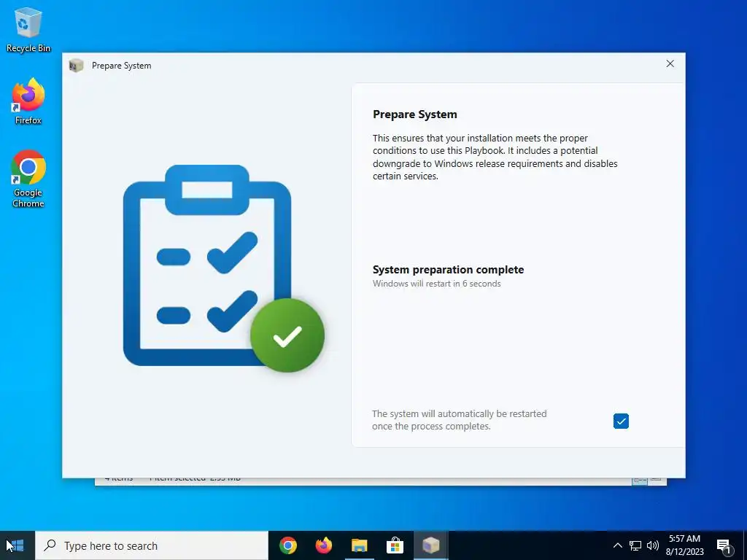The image size is (747, 560).
Task: Uncheck the automatic restart checkbox
Action: 621,421
